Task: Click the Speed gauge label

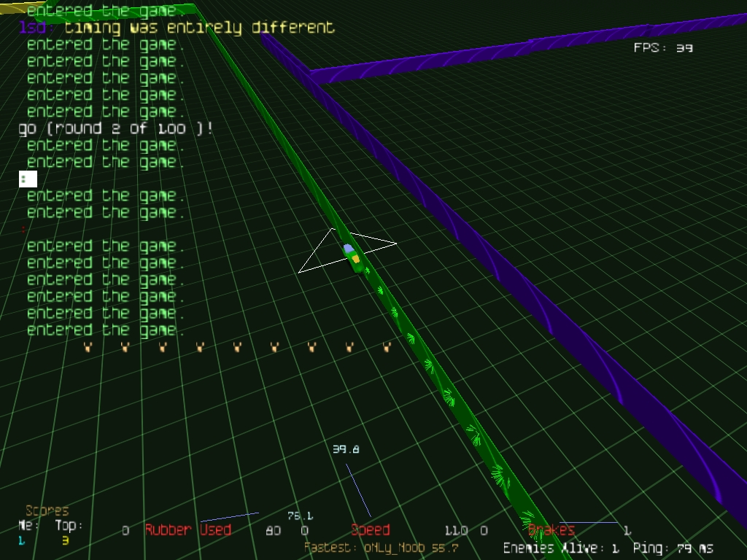Action: click(x=371, y=530)
